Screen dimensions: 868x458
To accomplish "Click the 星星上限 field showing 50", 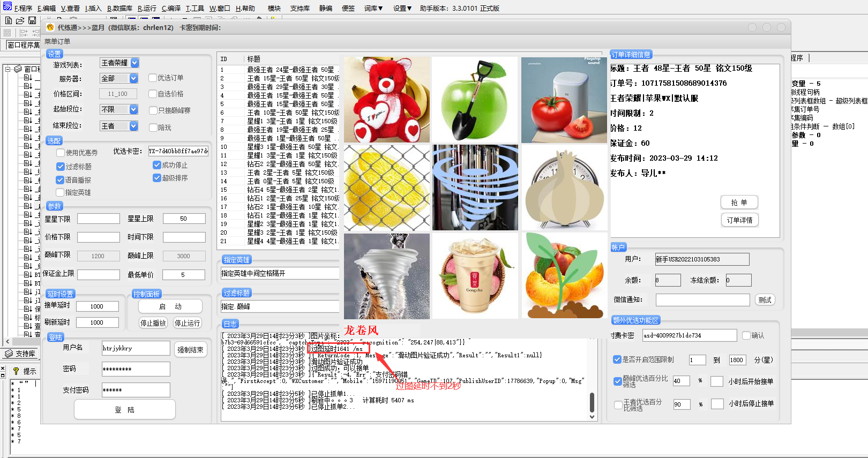I will [x=184, y=219].
